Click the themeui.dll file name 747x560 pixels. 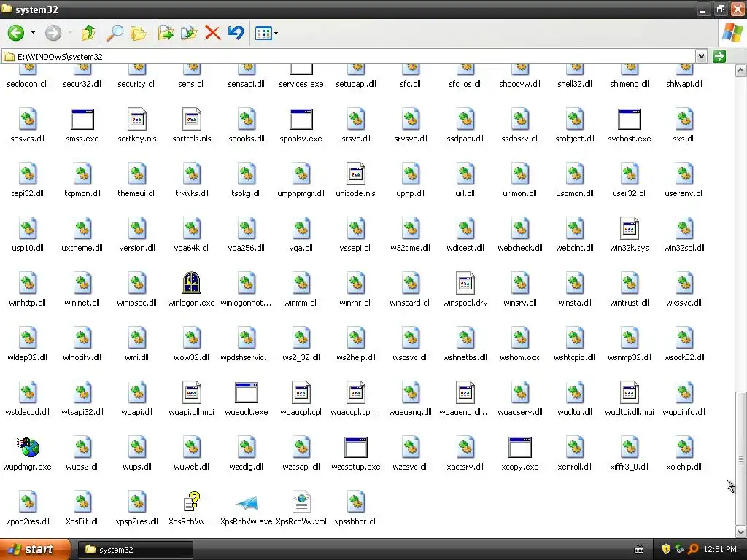(137, 193)
